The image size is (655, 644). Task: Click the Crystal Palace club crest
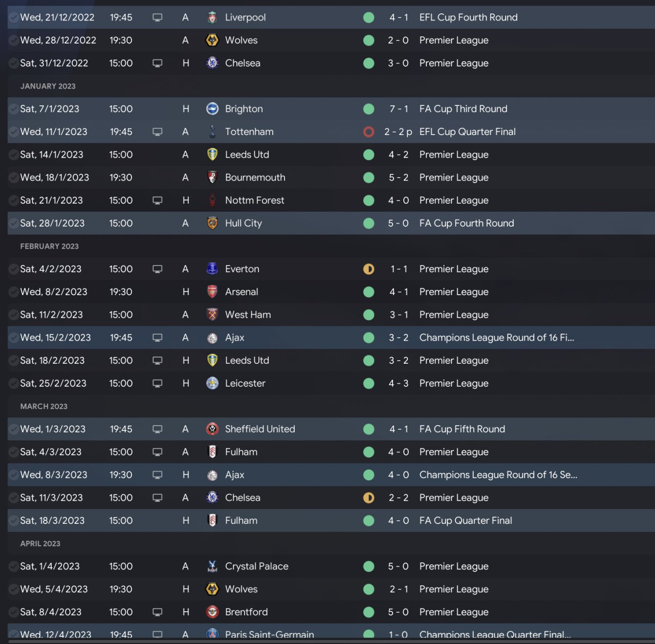coord(212,566)
